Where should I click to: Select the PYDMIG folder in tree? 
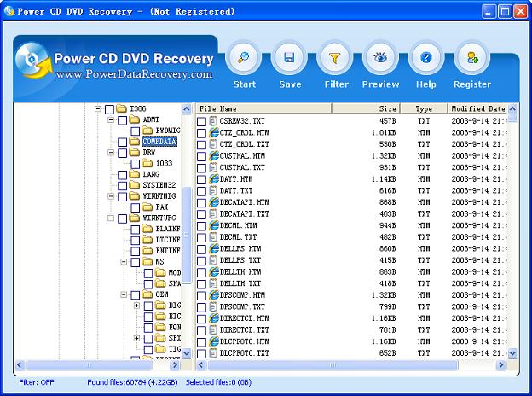168,131
